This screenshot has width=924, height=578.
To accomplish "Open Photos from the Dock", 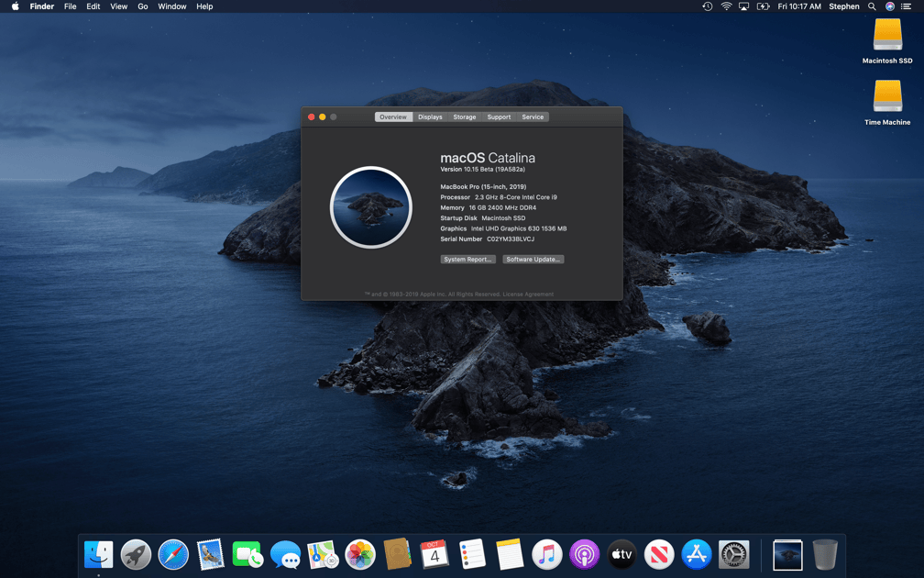I will (x=360, y=554).
